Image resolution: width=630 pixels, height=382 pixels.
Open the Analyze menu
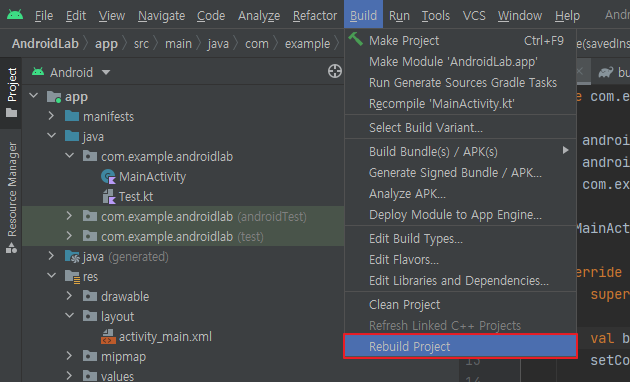259,16
